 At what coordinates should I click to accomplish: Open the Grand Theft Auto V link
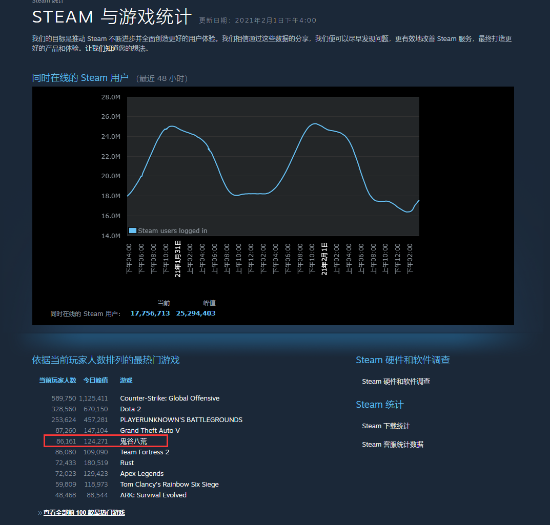tap(150, 431)
